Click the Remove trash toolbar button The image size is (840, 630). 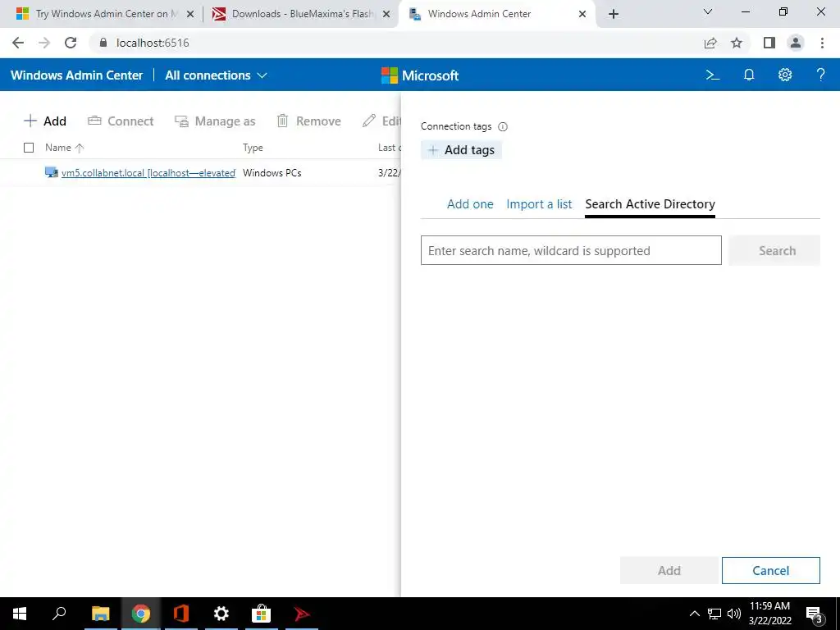click(x=308, y=121)
